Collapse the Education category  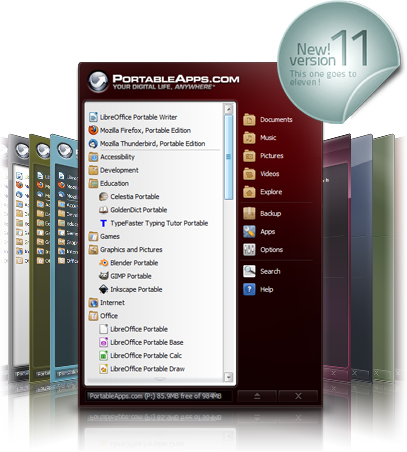[109, 183]
